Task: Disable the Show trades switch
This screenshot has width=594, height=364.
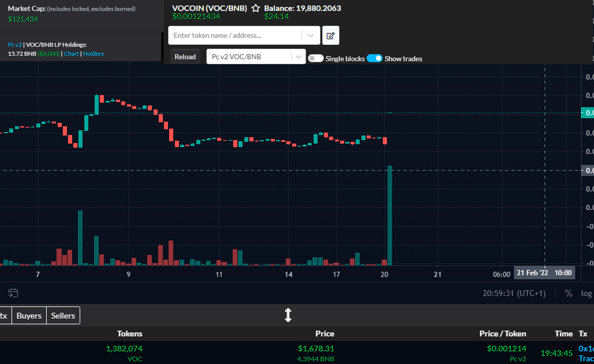Action: 374,58
